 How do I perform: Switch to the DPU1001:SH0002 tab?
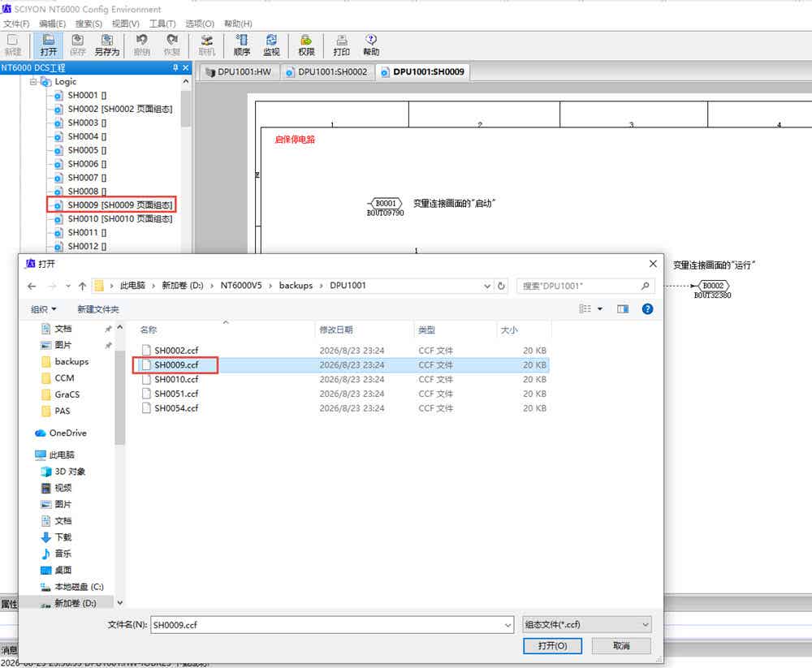326,72
